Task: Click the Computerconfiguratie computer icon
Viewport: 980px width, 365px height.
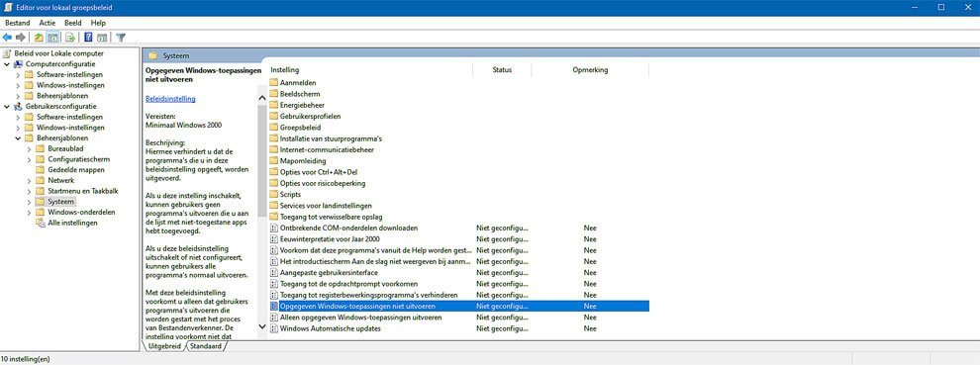Action: click(19, 63)
